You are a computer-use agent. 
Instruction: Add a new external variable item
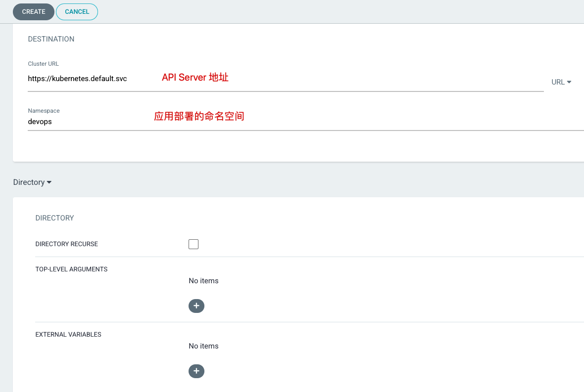[196, 371]
